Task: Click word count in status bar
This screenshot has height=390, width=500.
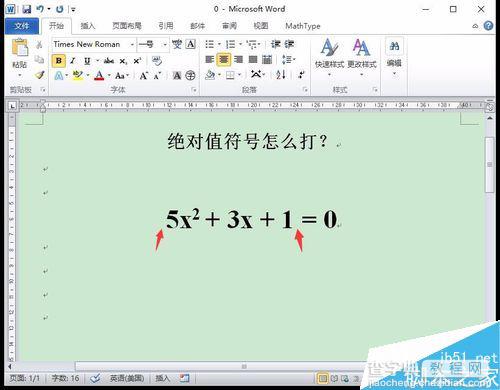Action: [65, 378]
